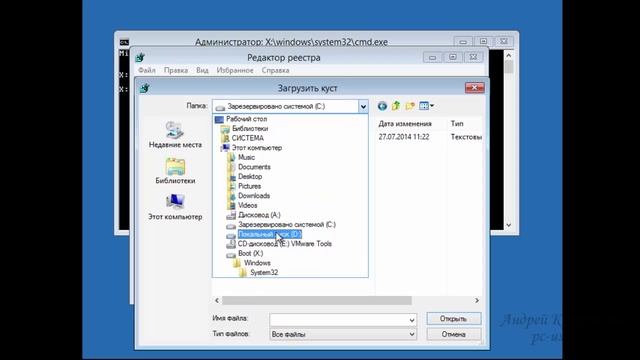Screen dimensions: 640x360
Task: Create a new folder icon
Action: click(410, 106)
